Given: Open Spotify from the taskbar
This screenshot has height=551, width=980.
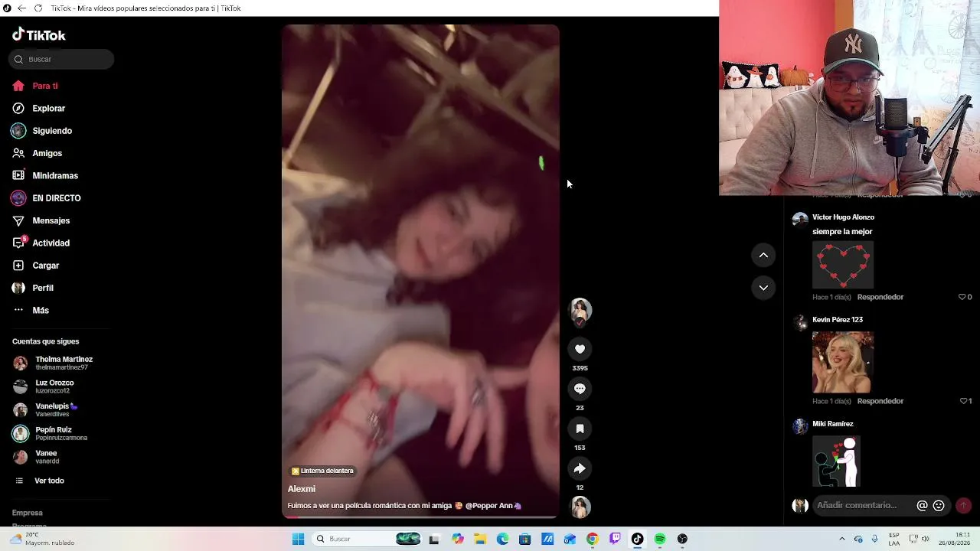Looking at the screenshot, I should pos(660,539).
